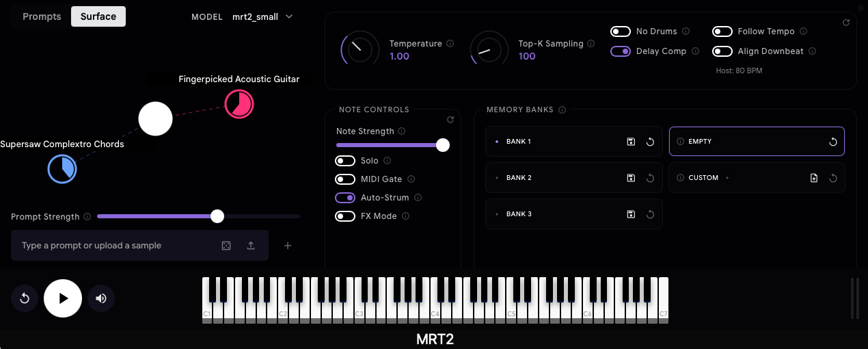This screenshot has width=868, height=349.
Task: Click the No Drums info icon
Action: (686, 31)
